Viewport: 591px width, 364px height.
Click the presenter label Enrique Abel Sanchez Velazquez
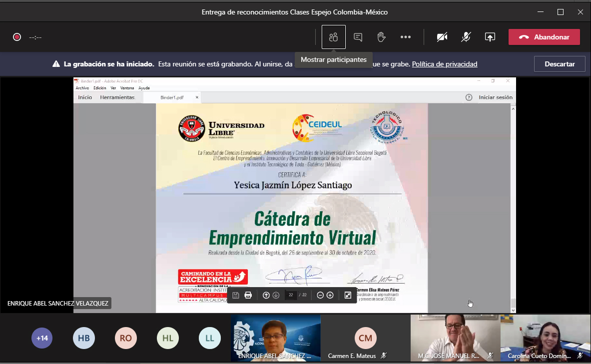tap(57, 304)
